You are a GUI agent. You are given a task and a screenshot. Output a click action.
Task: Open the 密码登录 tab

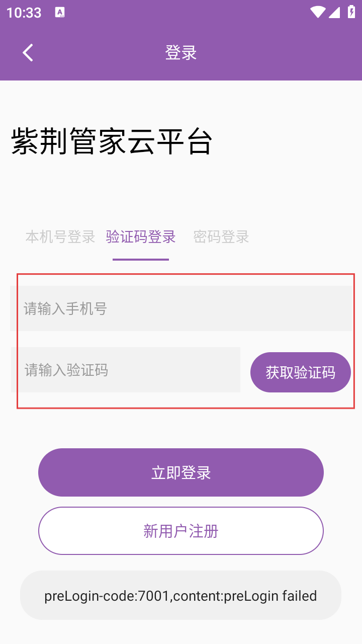221,236
